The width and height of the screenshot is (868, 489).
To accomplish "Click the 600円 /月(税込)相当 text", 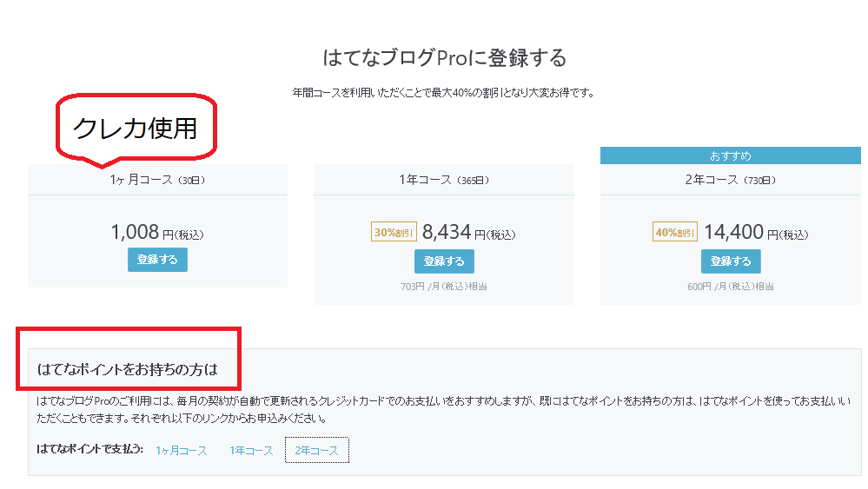I will tap(731, 287).
